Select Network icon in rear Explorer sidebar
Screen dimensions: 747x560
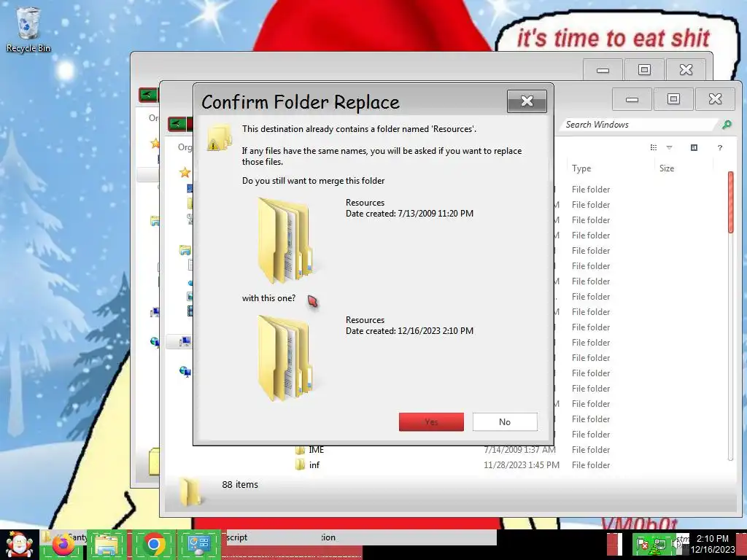[155, 341]
